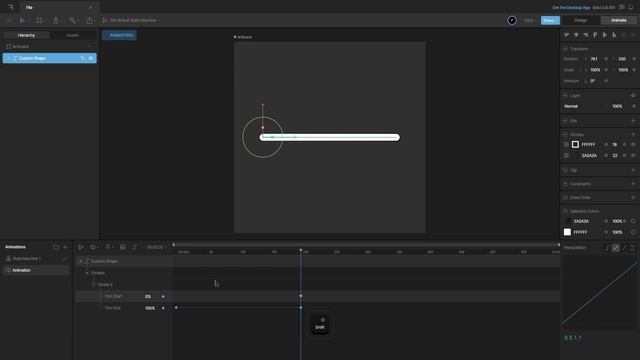Screen dimensions: 640x360
Task: Select the hold interpolation type
Action: point(607,247)
